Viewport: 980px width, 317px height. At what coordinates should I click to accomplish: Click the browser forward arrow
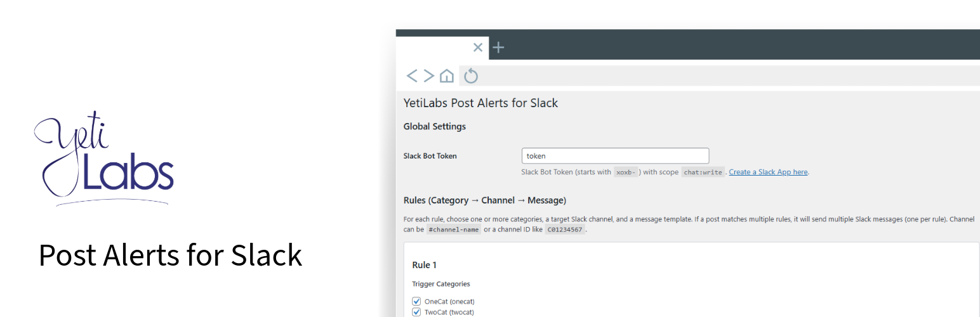429,76
